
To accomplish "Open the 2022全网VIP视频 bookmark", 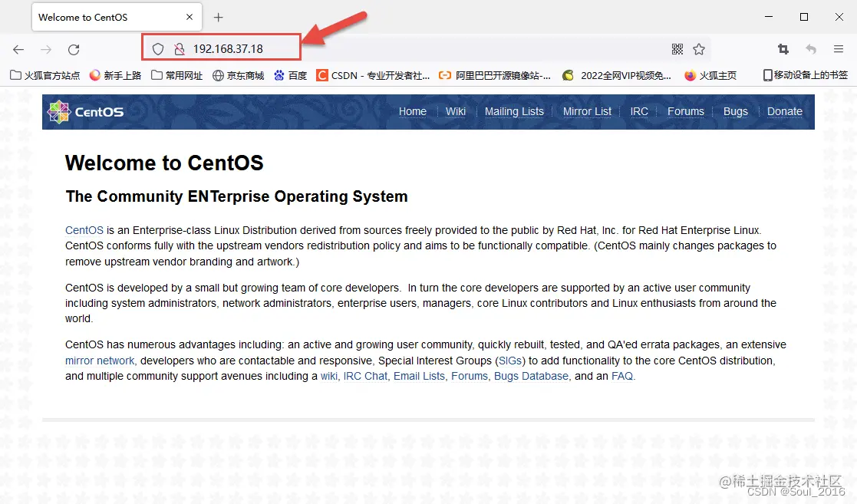I will (617, 75).
